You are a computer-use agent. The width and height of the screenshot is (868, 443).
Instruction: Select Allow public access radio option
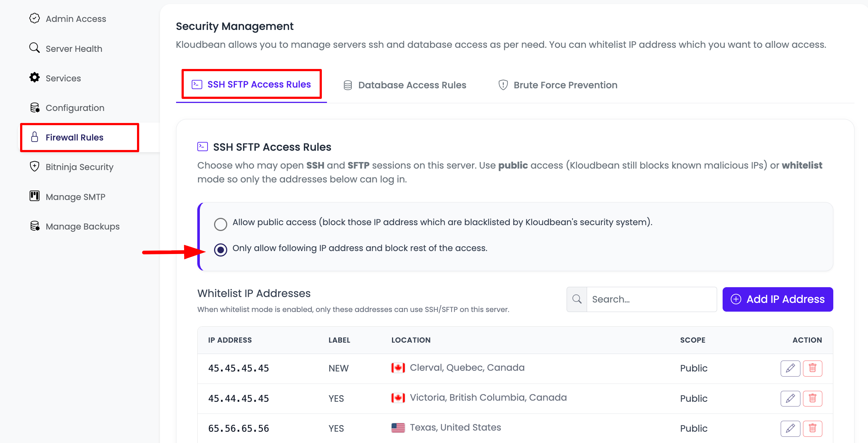(221, 224)
